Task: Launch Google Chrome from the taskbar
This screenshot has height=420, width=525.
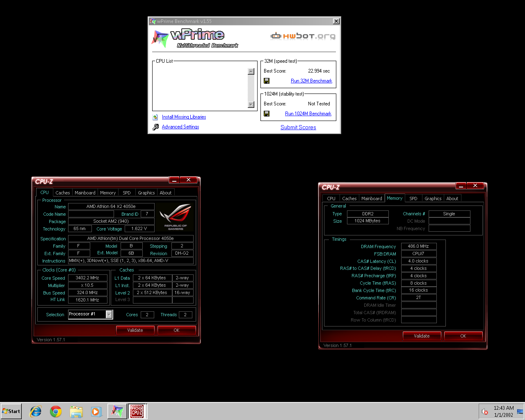Action: pos(56,411)
